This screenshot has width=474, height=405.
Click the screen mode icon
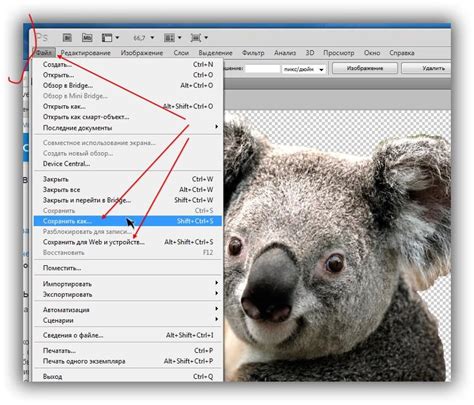point(199,38)
